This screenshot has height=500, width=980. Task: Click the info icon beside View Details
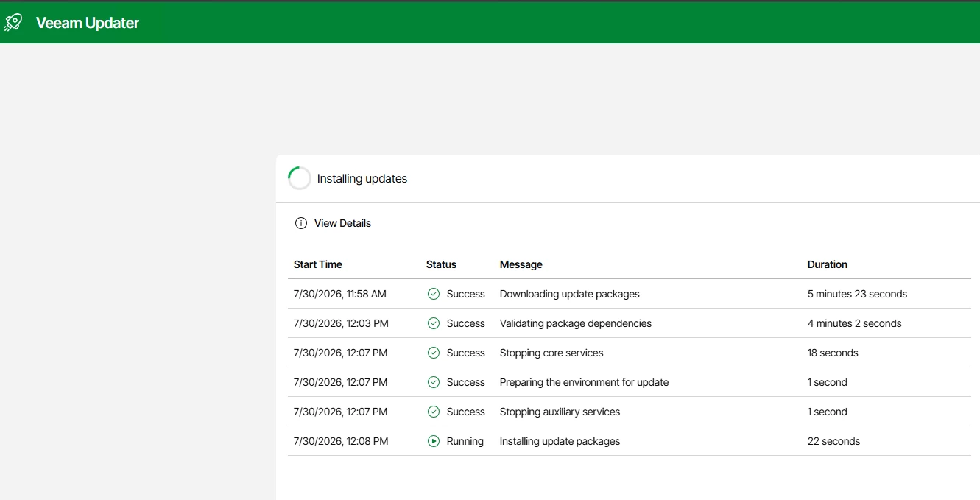coord(300,223)
